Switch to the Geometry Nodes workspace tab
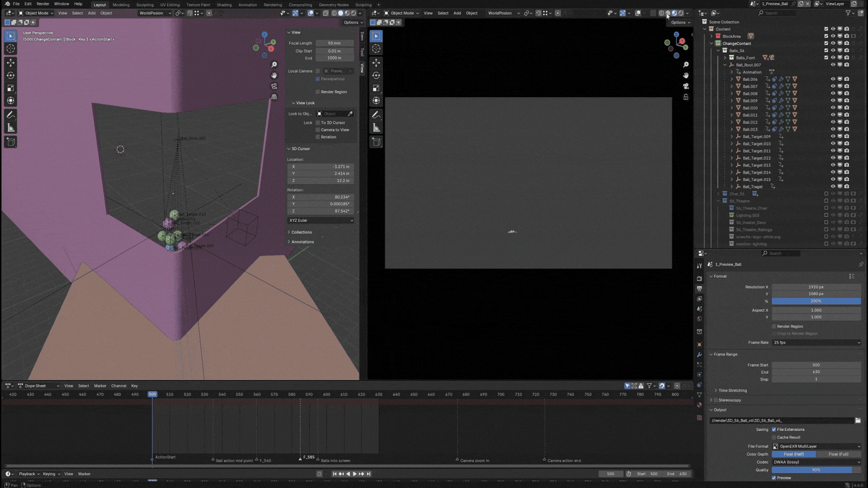 click(x=334, y=5)
